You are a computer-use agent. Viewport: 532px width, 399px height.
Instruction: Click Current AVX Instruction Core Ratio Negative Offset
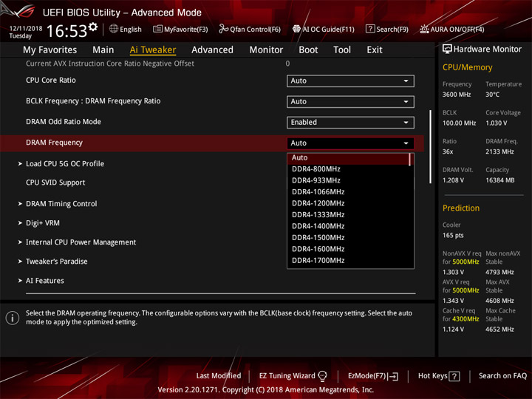pos(110,64)
